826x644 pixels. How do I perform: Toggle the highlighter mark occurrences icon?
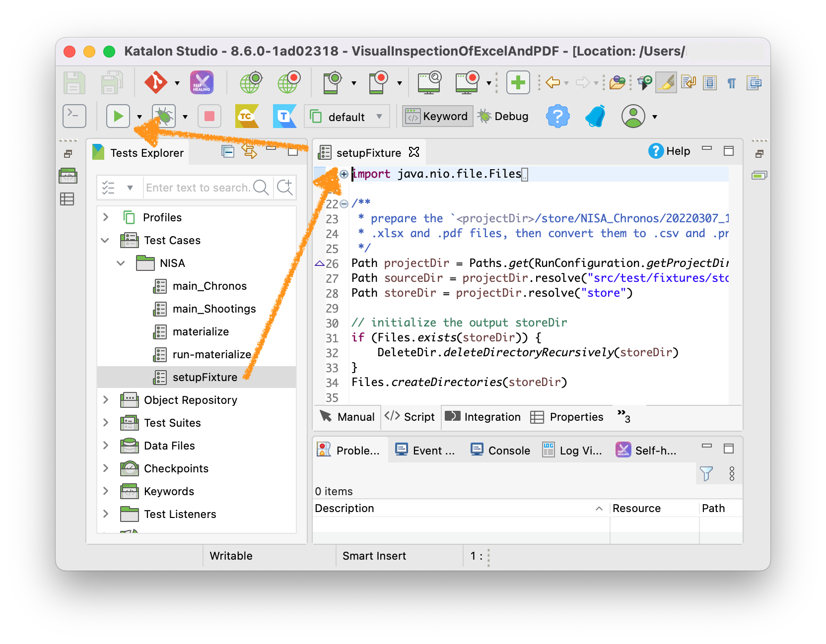coord(666,82)
